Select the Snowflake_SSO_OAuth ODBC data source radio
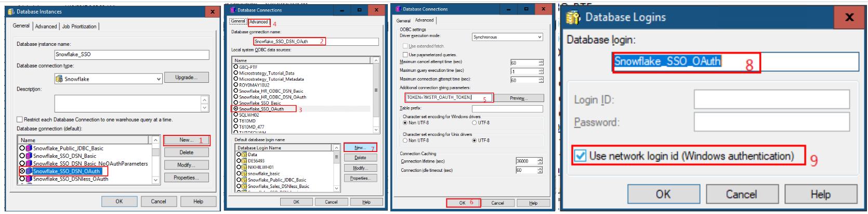 point(236,109)
